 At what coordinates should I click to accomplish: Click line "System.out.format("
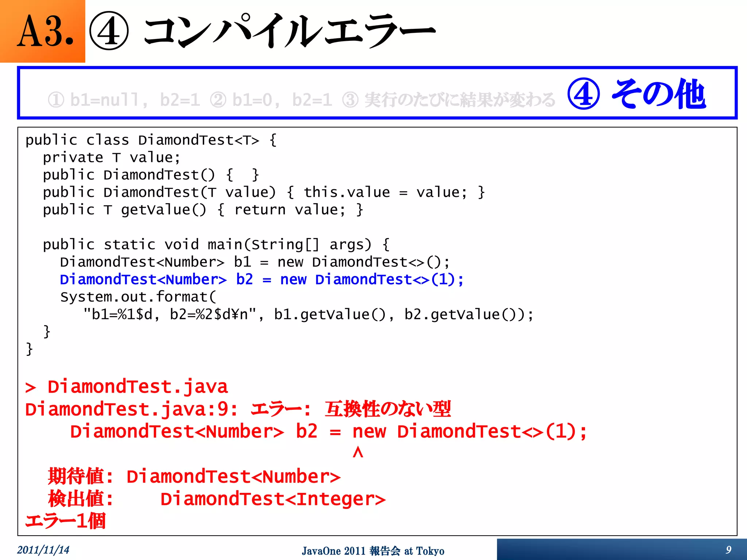point(138,297)
